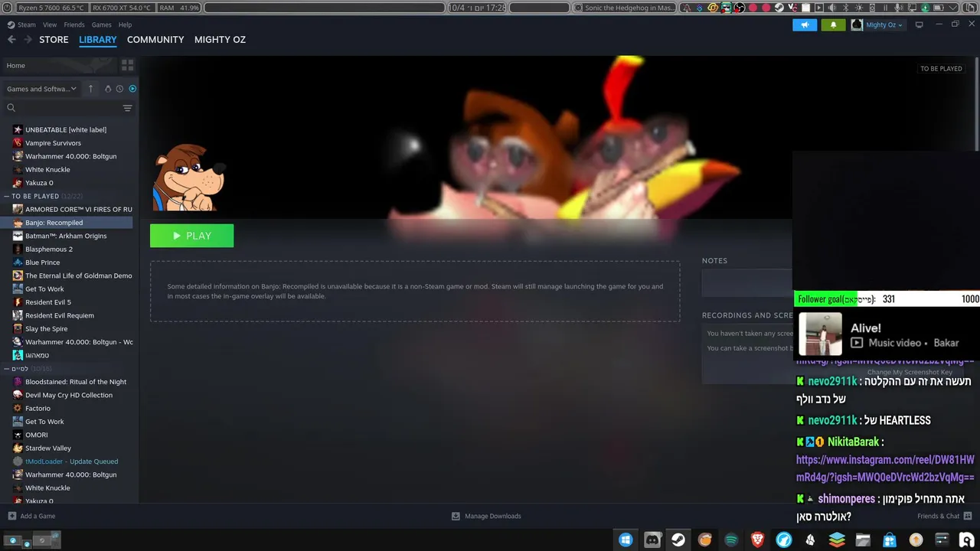
Task: Click the Banjo game logo image
Action: point(188,178)
